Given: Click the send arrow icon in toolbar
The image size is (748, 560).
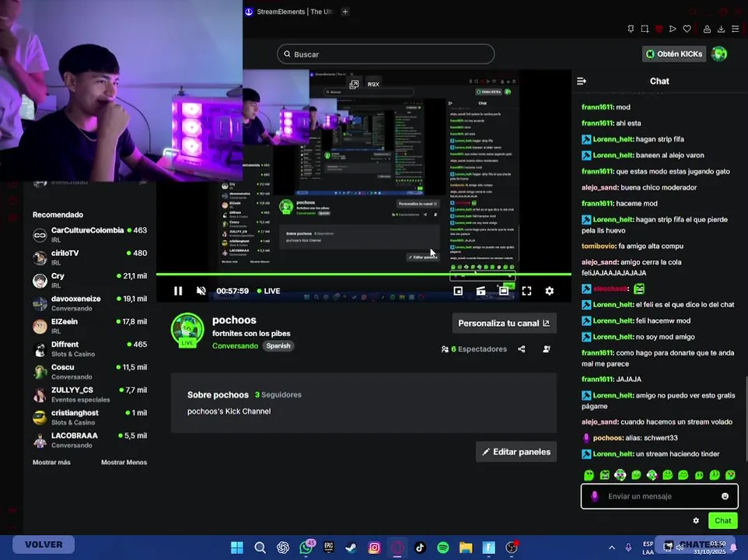Looking at the screenshot, I should pyautogui.click(x=673, y=29).
